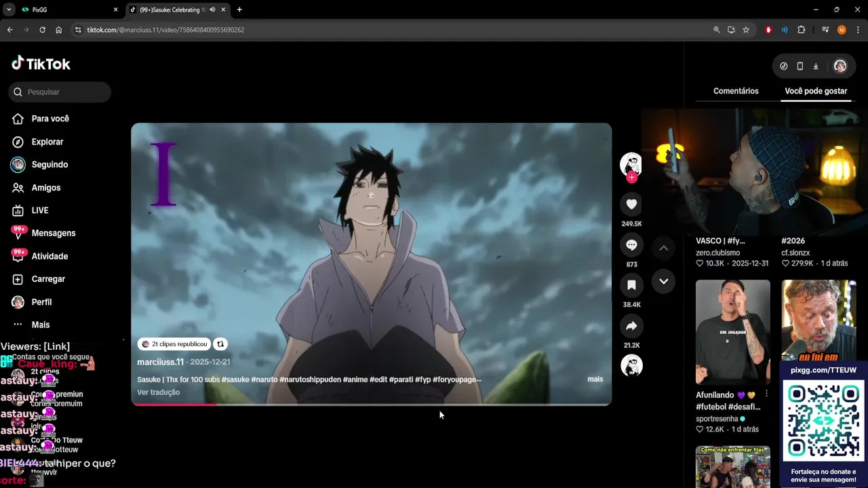Open the sound disc avatar below share
Image resolution: width=868 pixels, height=488 pixels.
[631, 366]
